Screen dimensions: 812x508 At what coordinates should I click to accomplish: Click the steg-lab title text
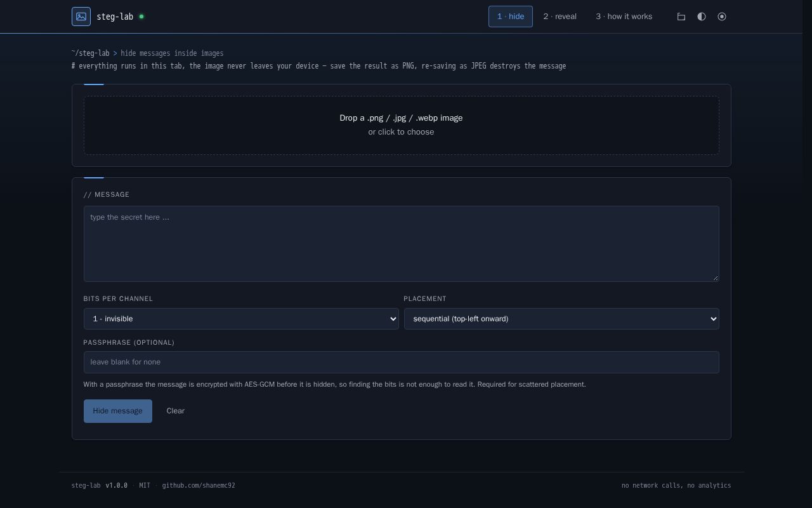pos(115,17)
